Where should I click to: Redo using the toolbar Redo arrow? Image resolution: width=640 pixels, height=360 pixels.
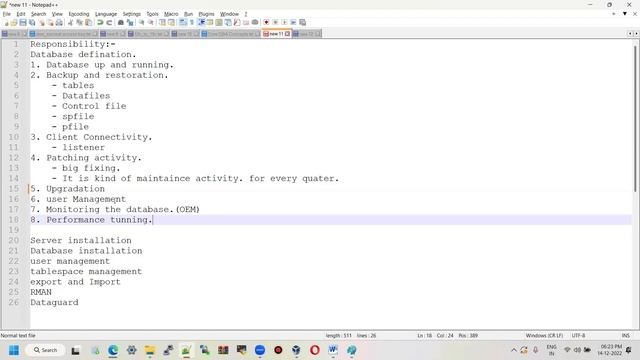109,22
